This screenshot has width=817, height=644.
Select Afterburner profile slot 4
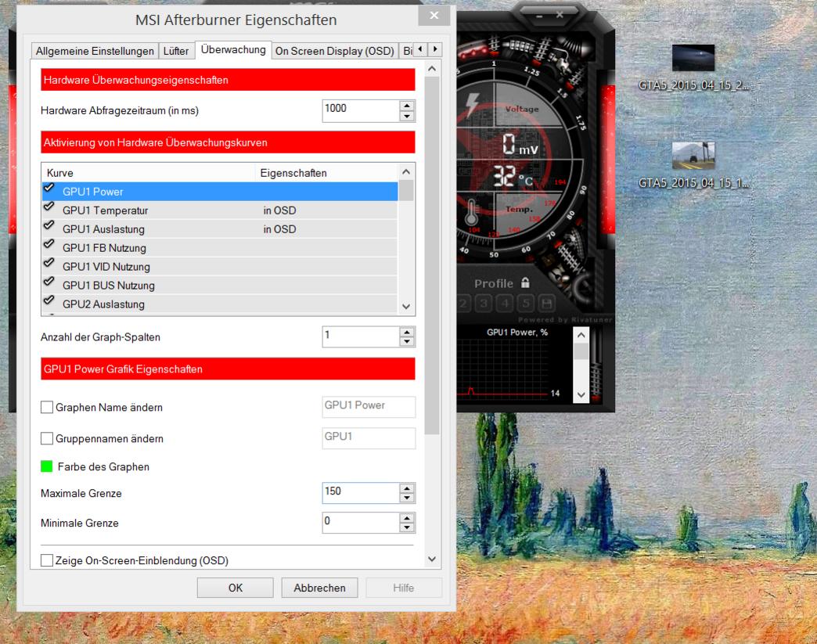(505, 304)
